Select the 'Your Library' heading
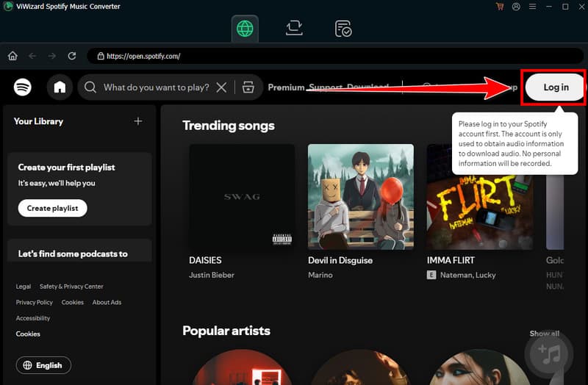588x385 pixels. (x=38, y=121)
